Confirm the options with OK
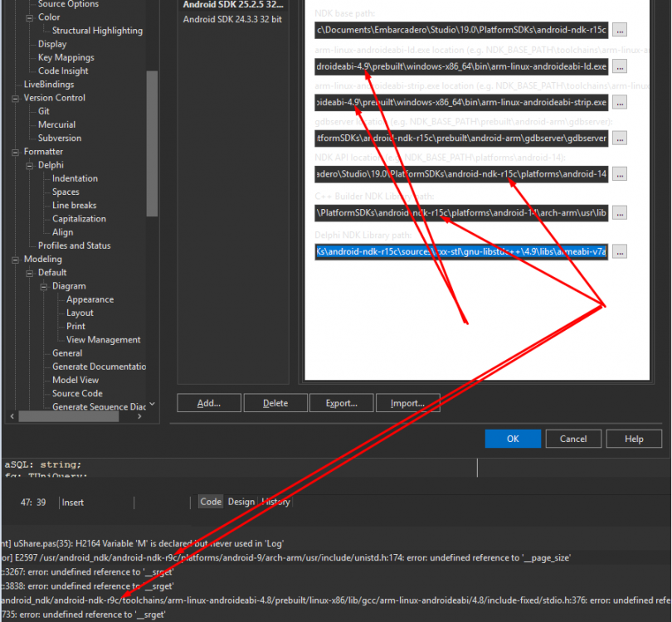This screenshot has height=622, width=672. click(513, 439)
